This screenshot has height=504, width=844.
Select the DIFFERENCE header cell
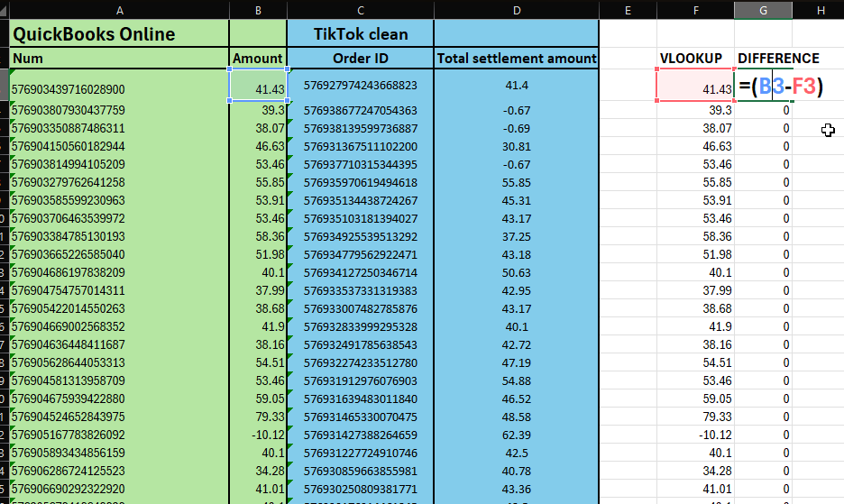click(778, 59)
